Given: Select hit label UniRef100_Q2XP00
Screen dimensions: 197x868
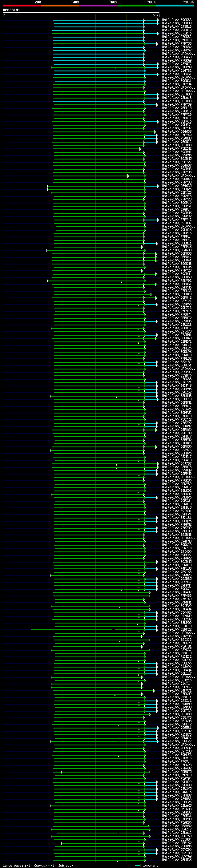Looking at the screenshot, I should 177,304.
